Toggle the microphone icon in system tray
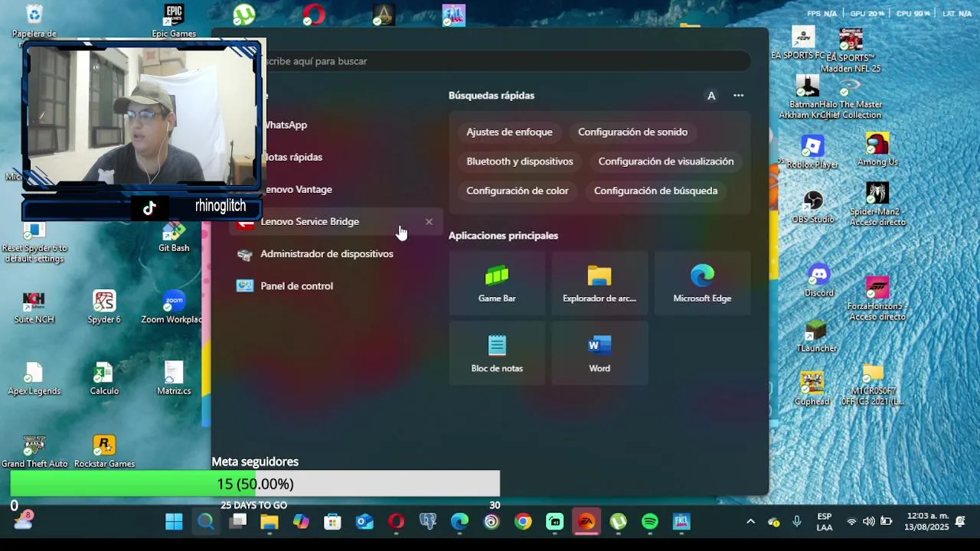Screen dimensions: 980x551 [797, 522]
